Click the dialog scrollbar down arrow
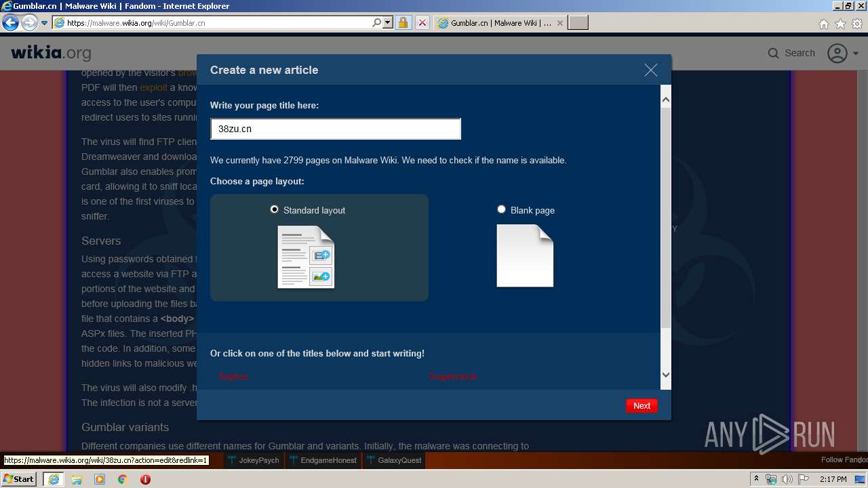Screen dimensions: 868x488 665,374
